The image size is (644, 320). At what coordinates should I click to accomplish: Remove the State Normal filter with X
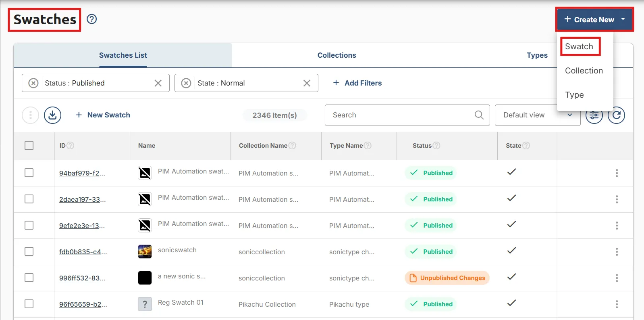click(x=307, y=83)
